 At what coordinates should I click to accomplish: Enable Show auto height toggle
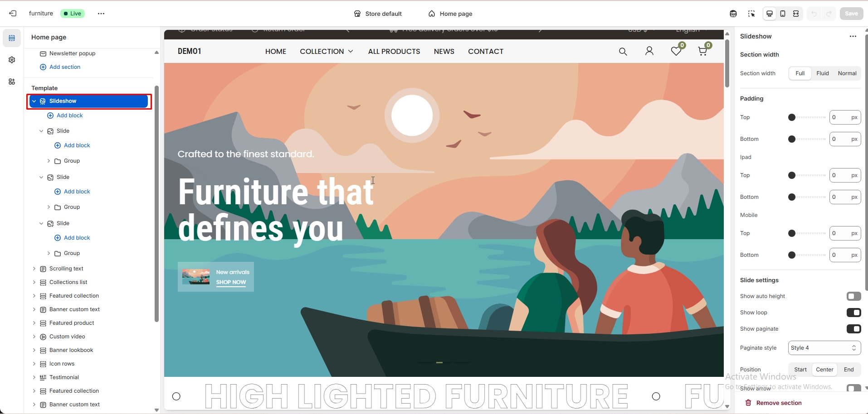coord(853,296)
